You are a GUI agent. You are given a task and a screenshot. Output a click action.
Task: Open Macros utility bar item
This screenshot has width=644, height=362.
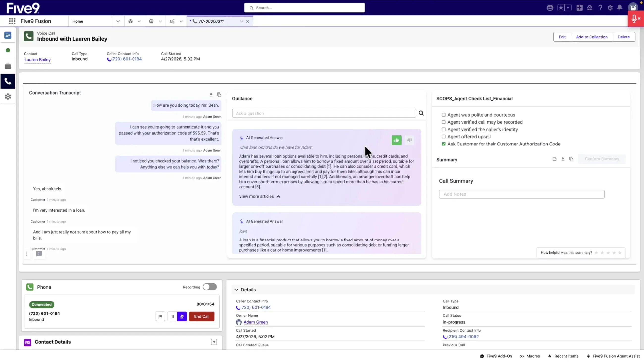530,356
